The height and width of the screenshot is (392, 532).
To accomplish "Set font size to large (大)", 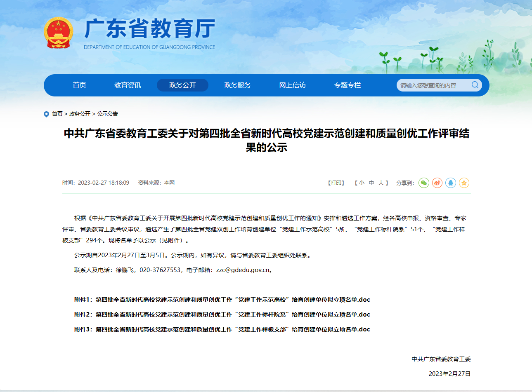I will click(381, 183).
